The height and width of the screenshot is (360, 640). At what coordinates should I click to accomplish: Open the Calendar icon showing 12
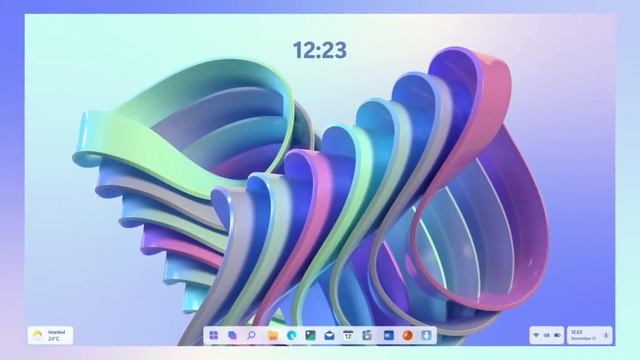click(348, 336)
